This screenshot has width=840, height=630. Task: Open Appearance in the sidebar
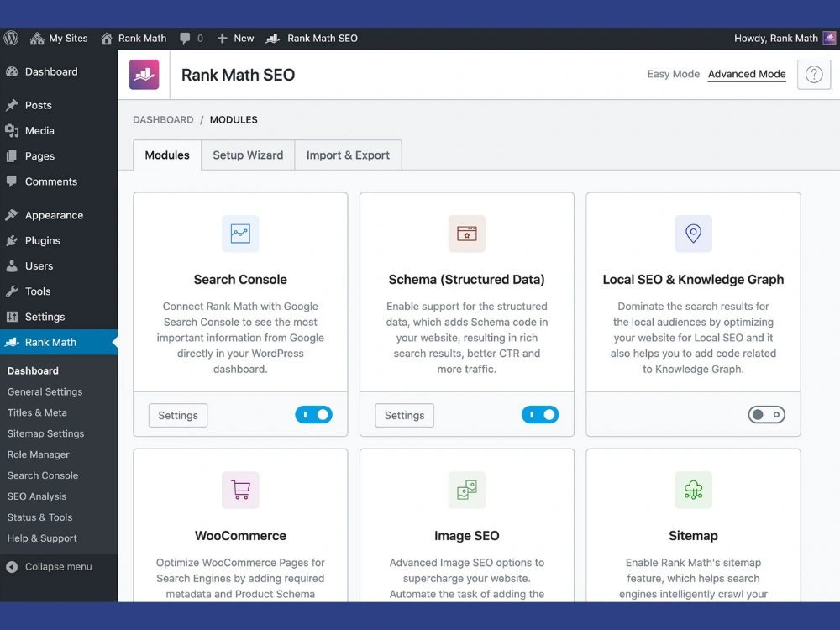pos(59,215)
